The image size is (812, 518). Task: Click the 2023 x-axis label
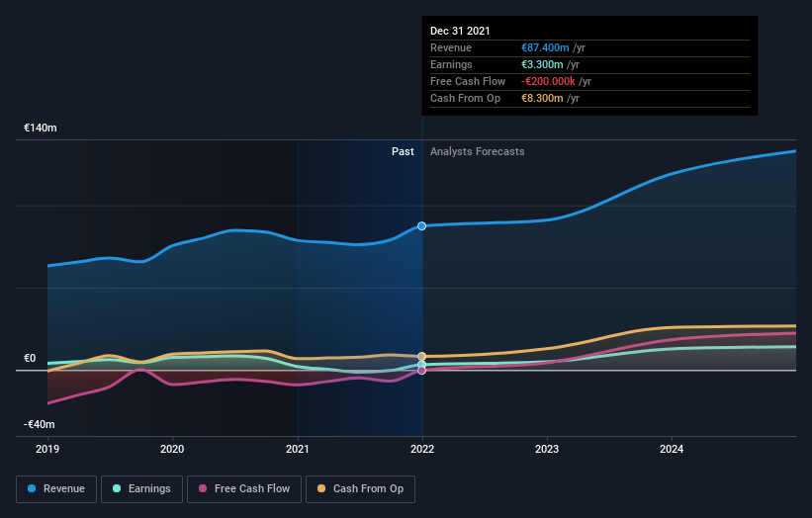pyautogui.click(x=547, y=449)
